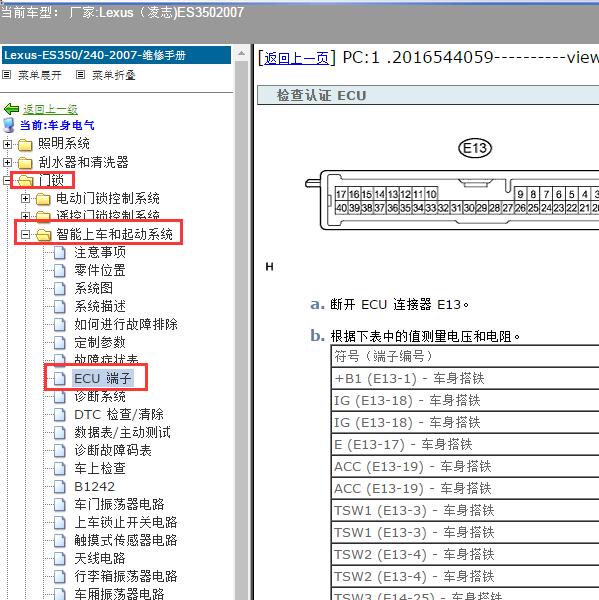Click the left panel scroll-up arrow

(x=242, y=54)
